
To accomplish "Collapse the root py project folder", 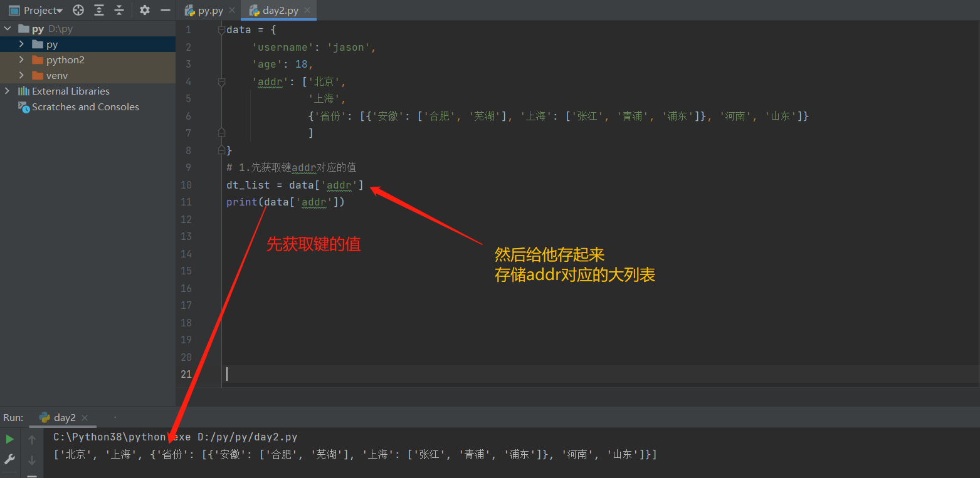I will [x=8, y=28].
